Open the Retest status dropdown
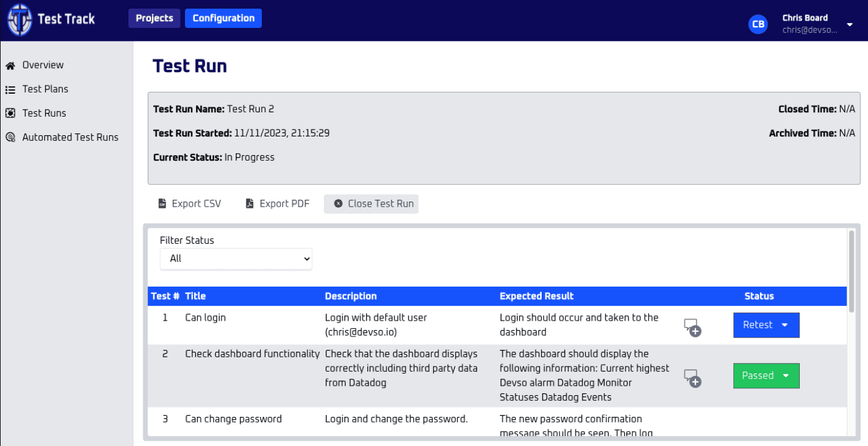 pyautogui.click(x=766, y=325)
